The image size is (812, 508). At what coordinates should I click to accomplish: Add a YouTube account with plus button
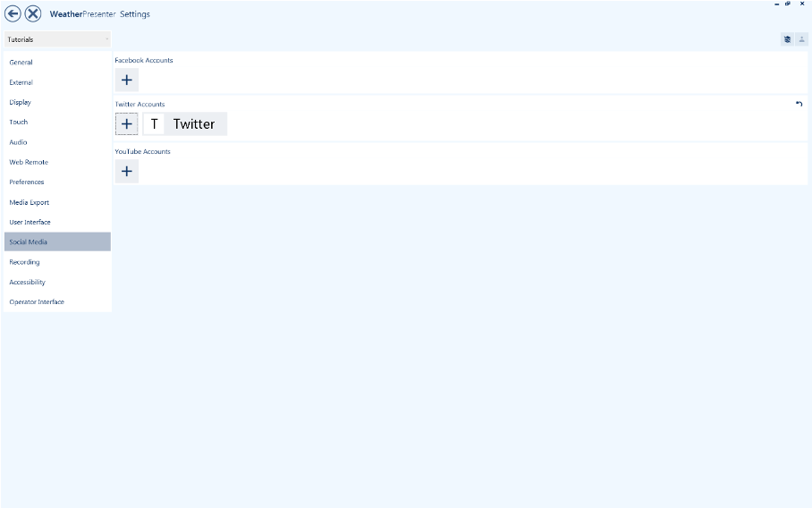click(127, 172)
